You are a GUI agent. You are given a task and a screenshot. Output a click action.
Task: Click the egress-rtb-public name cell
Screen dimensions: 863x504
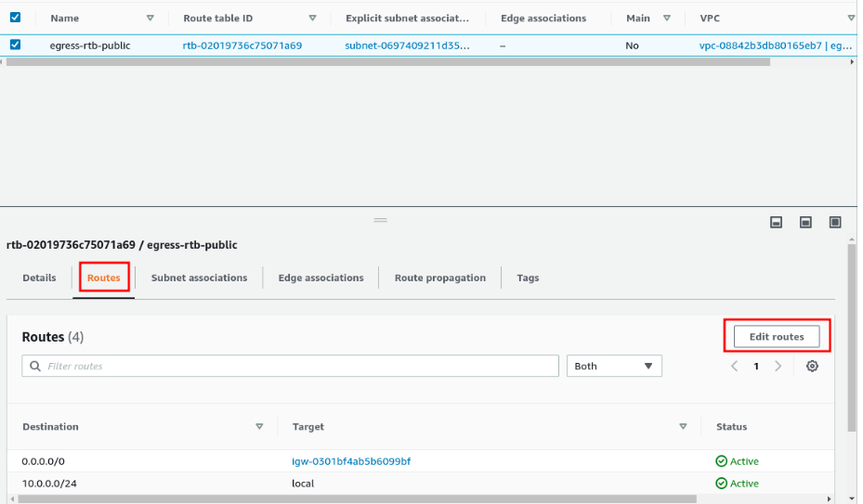90,45
